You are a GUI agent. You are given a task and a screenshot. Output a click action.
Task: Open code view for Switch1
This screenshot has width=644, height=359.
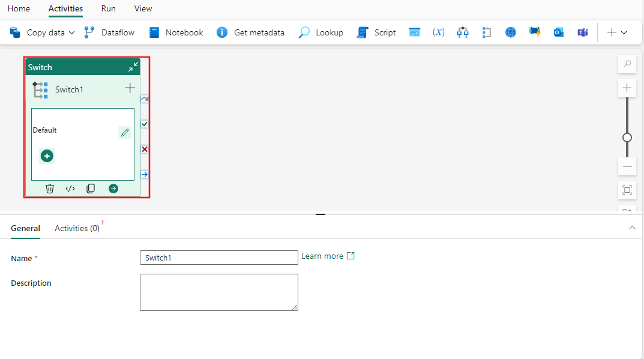70,188
